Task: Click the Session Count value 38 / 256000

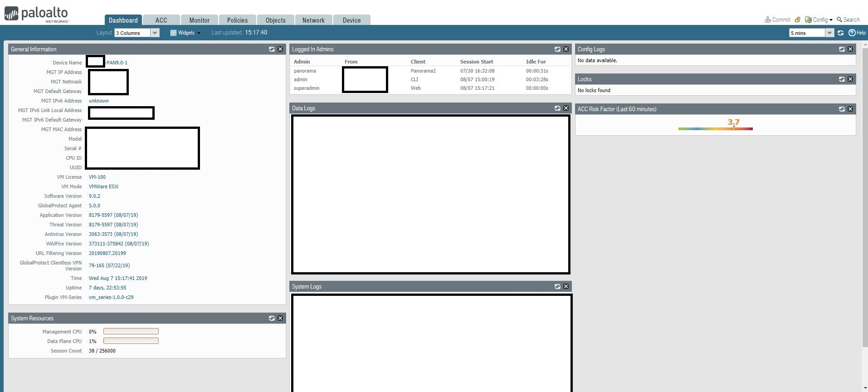Action: [102, 351]
